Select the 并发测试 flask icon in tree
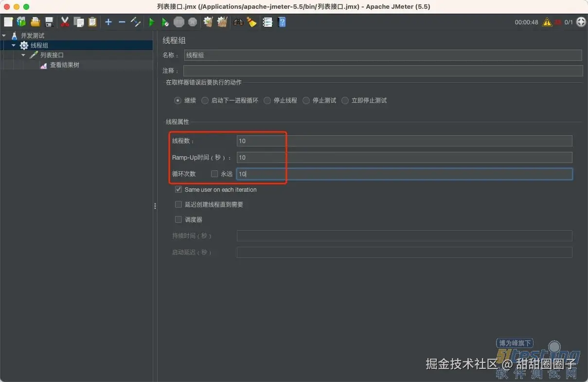Viewport: 588px width, 382px height. click(x=14, y=36)
